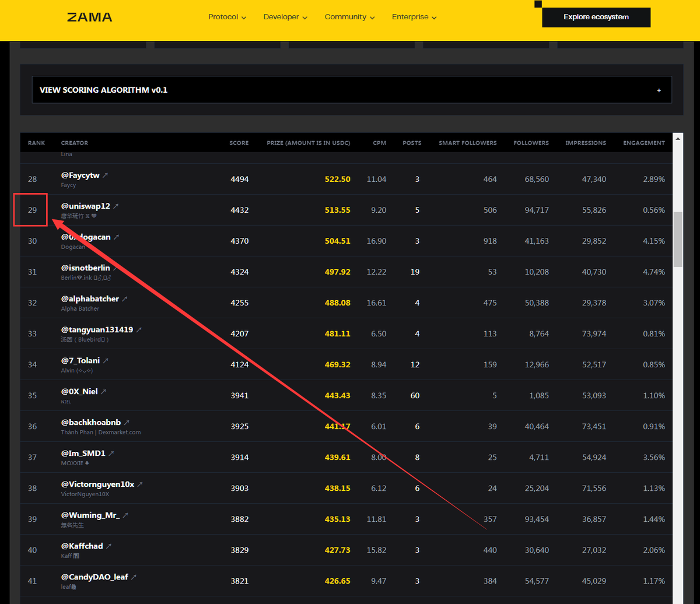The height and width of the screenshot is (604, 700).
Task: Open external link icon next to @CandyDAO_leaf
Action: point(133,577)
